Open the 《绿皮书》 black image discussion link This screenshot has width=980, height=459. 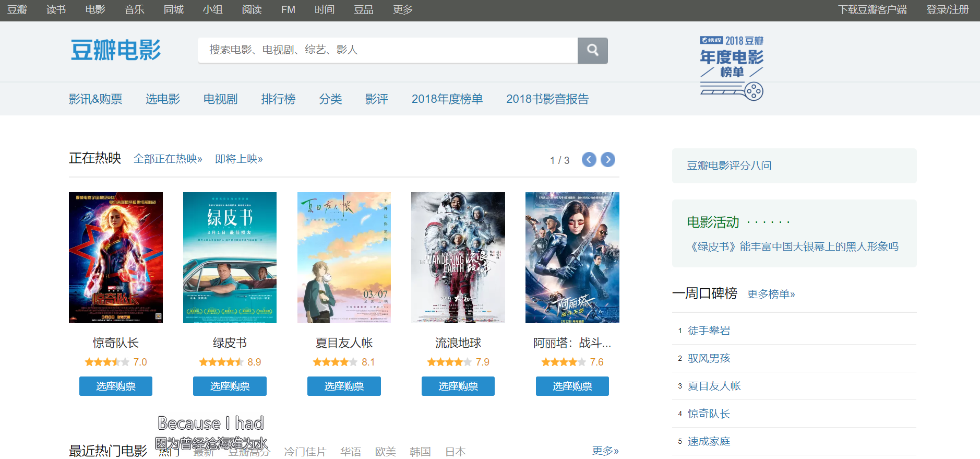point(793,246)
